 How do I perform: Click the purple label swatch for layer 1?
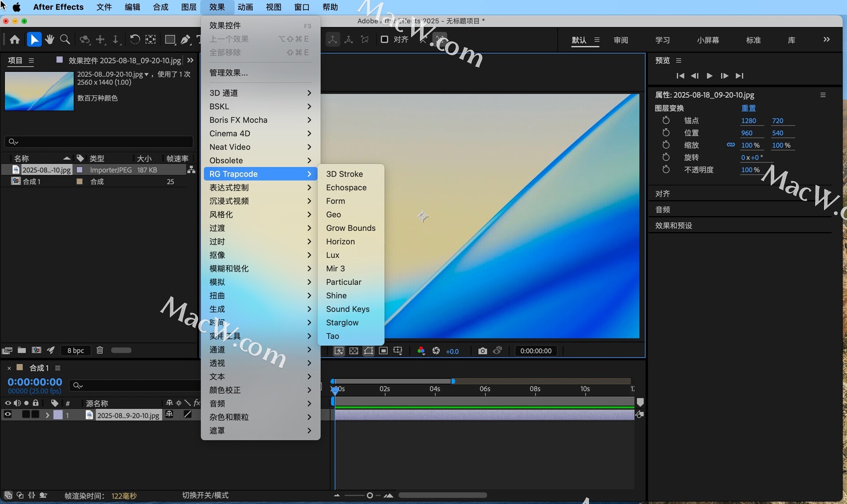pyautogui.click(x=58, y=415)
